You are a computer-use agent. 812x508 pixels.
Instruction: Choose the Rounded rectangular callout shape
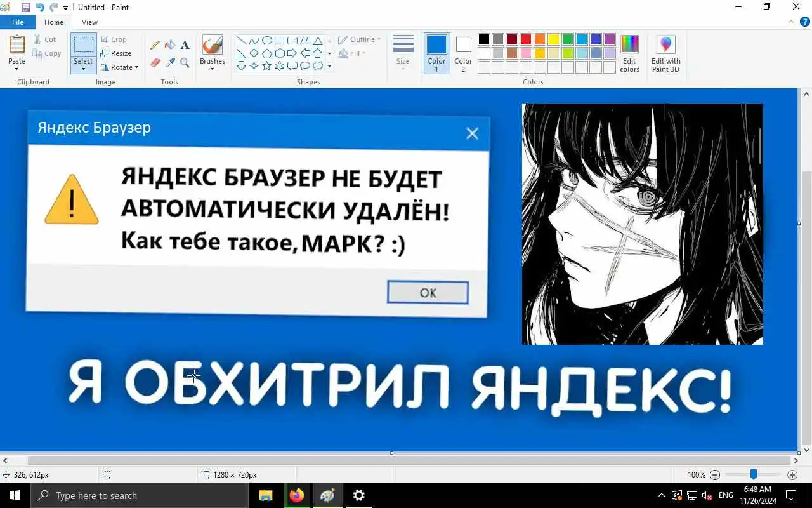292,66
